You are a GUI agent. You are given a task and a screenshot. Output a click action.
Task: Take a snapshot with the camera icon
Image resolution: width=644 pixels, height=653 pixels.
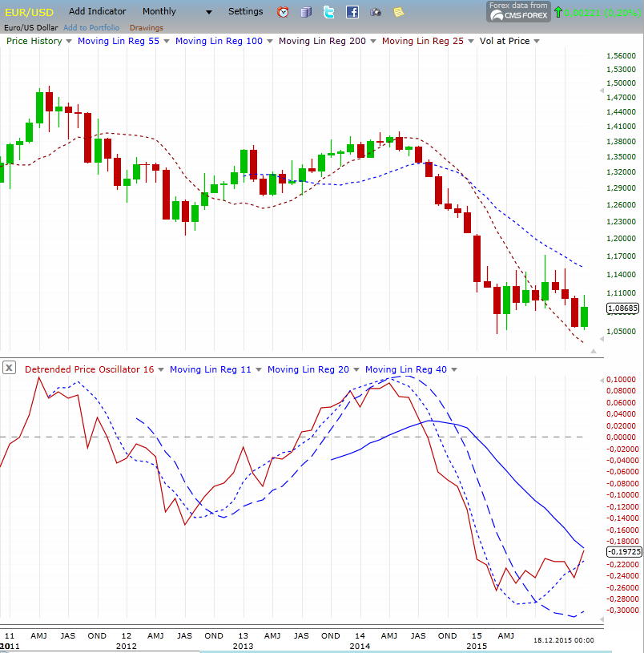coord(374,11)
